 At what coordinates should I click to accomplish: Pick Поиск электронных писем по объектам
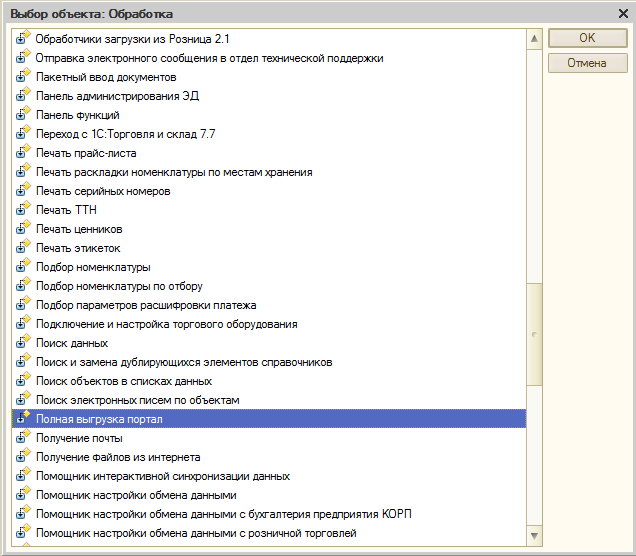pos(137,400)
